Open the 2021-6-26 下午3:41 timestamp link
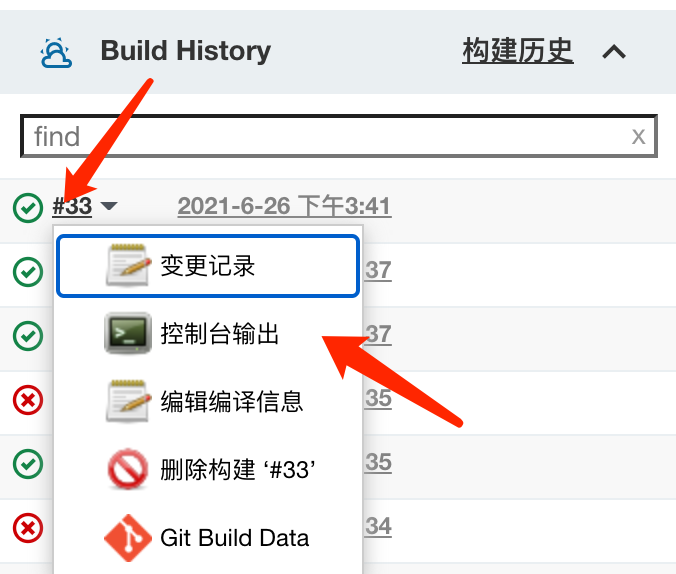The image size is (676, 574). click(x=285, y=206)
